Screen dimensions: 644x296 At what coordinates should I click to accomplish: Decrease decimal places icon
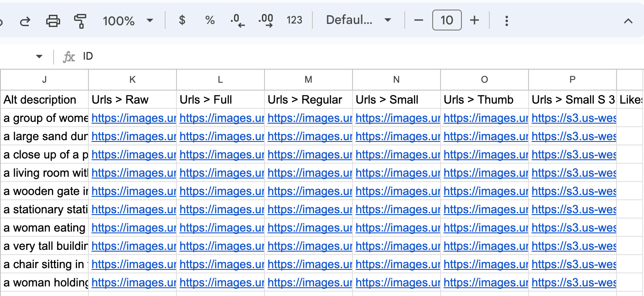238,20
